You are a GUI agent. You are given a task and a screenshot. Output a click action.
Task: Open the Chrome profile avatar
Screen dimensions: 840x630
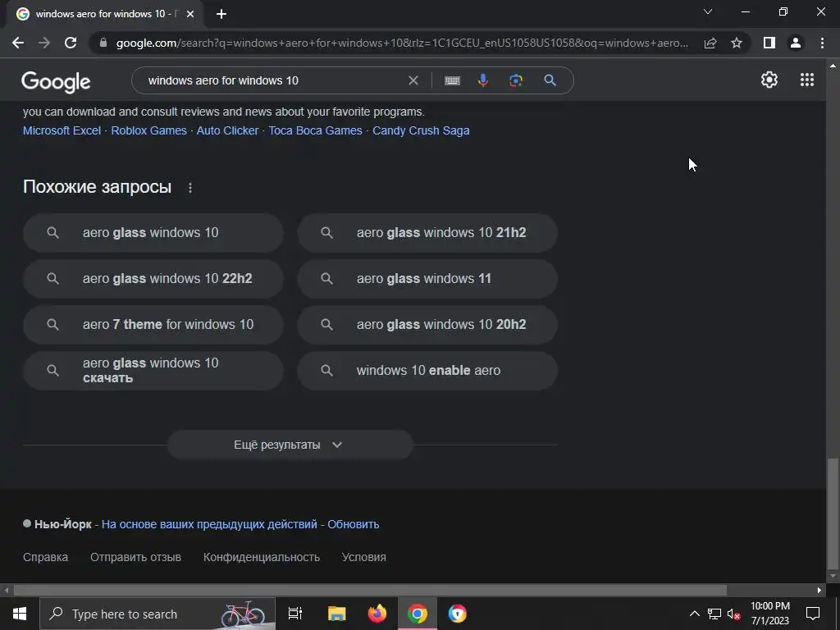(x=796, y=43)
